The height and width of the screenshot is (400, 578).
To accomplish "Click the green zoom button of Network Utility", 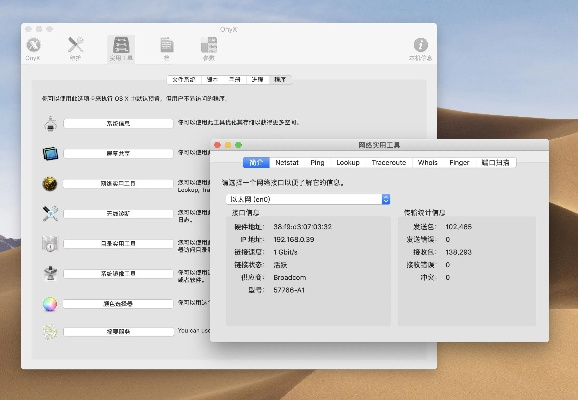I will [x=238, y=145].
